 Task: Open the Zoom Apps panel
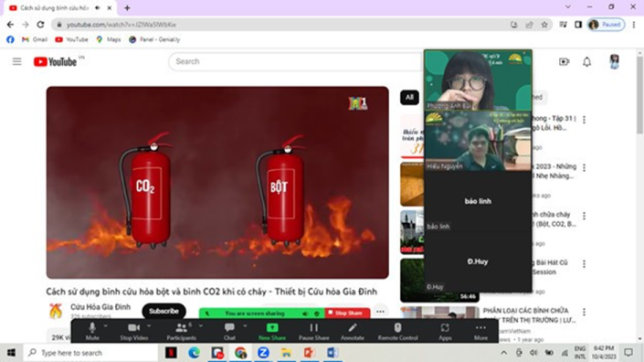pos(445,331)
